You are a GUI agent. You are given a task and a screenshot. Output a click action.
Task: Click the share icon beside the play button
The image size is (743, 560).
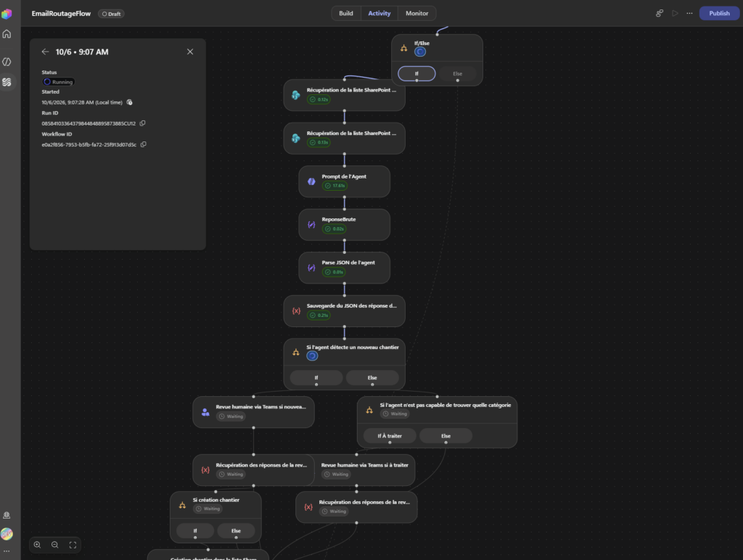pyautogui.click(x=659, y=13)
